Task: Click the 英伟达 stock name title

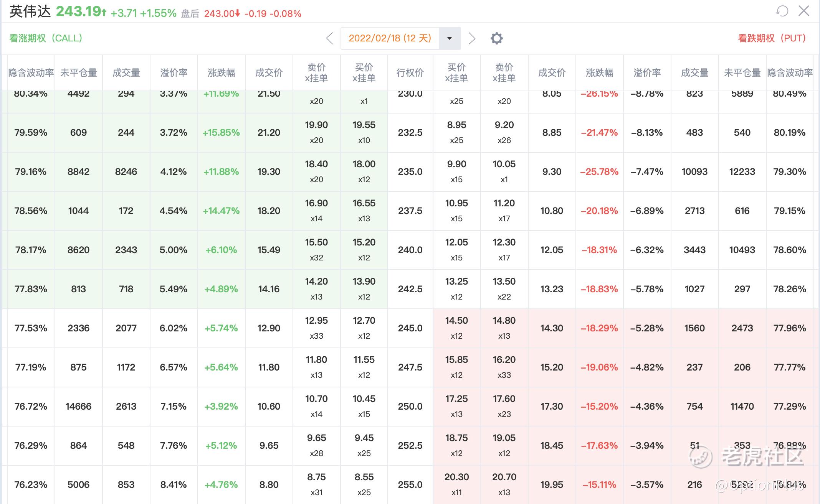Action: 30,12
